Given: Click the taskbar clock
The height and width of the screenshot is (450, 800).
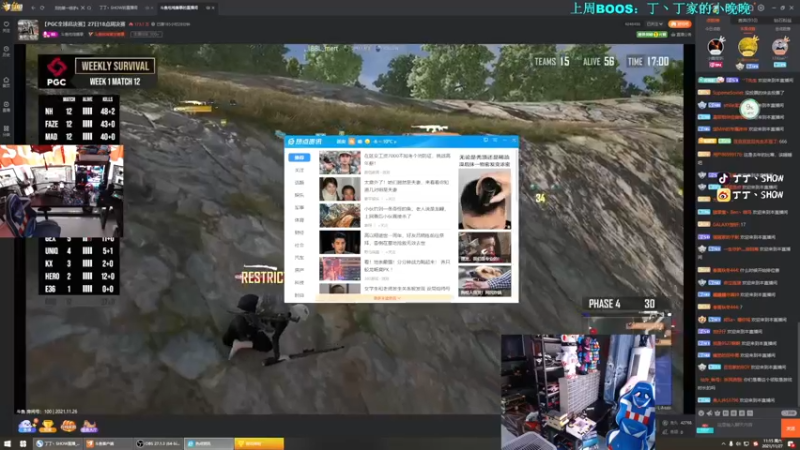Looking at the screenshot, I should pyautogui.click(x=770, y=443).
